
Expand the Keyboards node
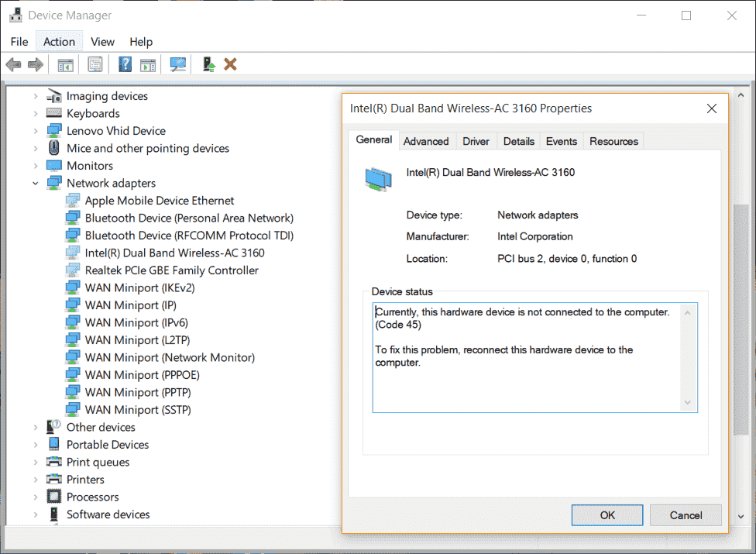[35, 114]
